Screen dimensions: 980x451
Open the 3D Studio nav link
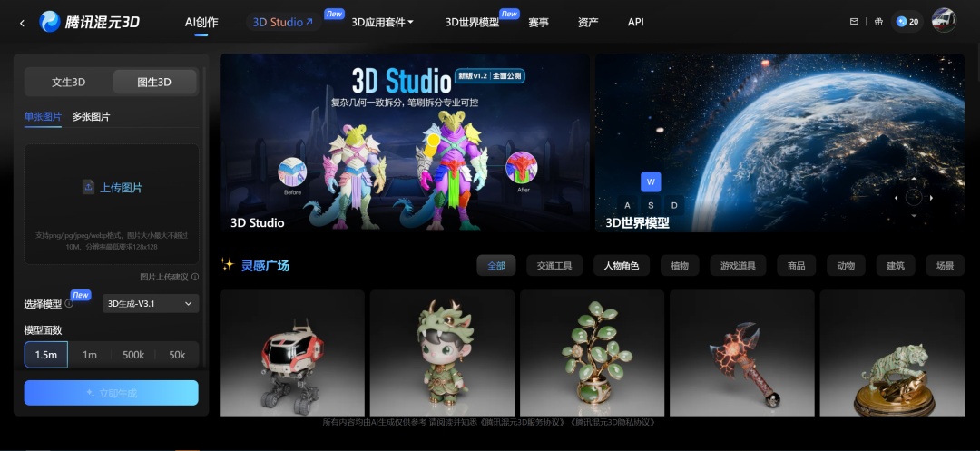click(x=283, y=22)
